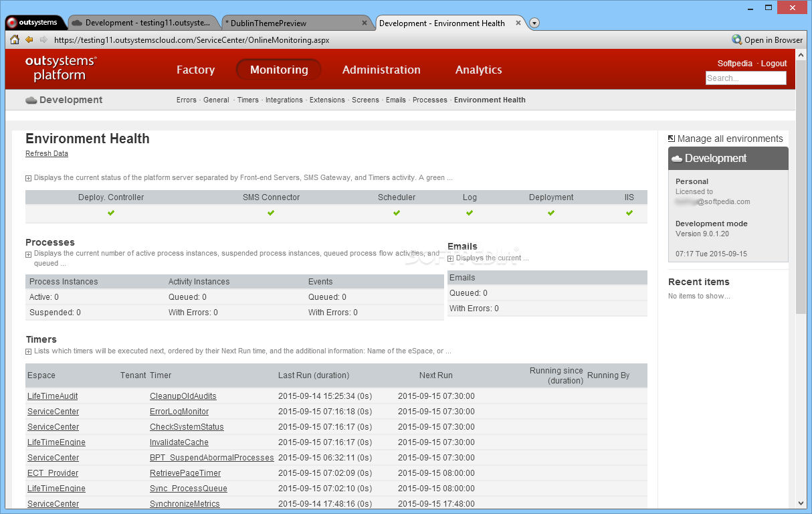Open the InvalidateCache timer
812x514 pixels.
pos(179,442)
